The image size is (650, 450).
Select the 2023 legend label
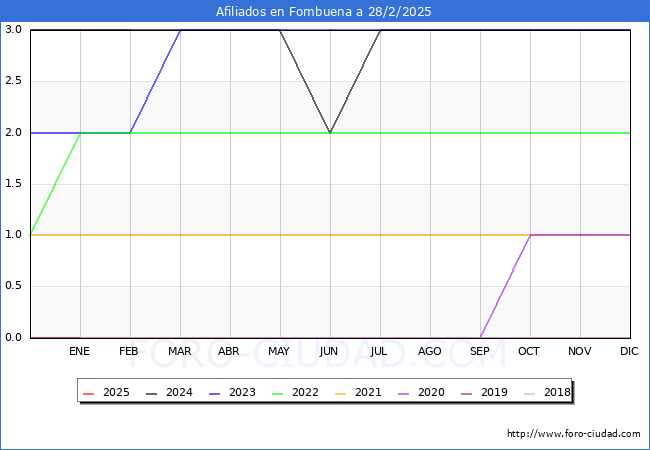coord(242,392)
